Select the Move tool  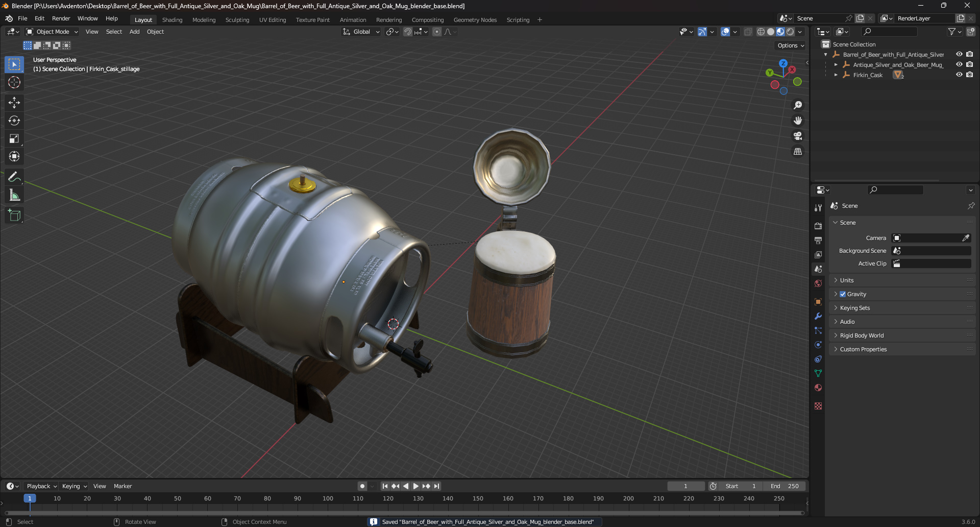click(14, 103)
